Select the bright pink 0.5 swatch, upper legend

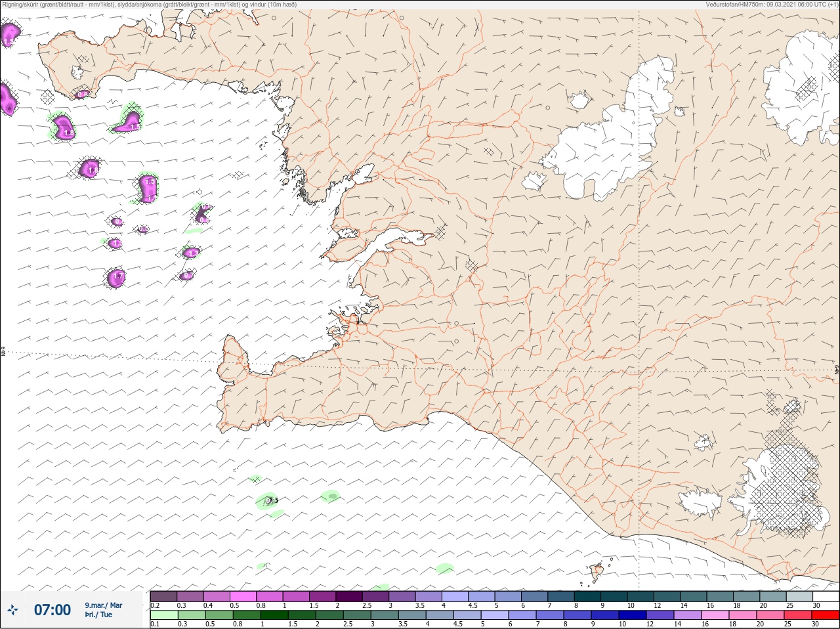243,596
